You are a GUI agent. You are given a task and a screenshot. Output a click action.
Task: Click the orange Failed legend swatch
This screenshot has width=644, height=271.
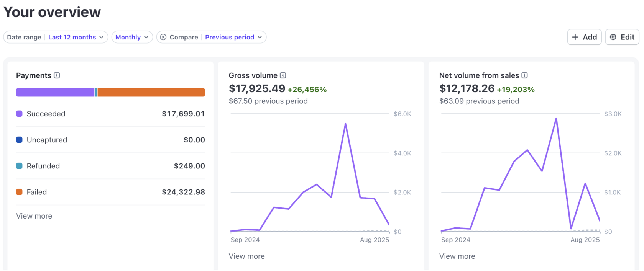tap(19, 192)
